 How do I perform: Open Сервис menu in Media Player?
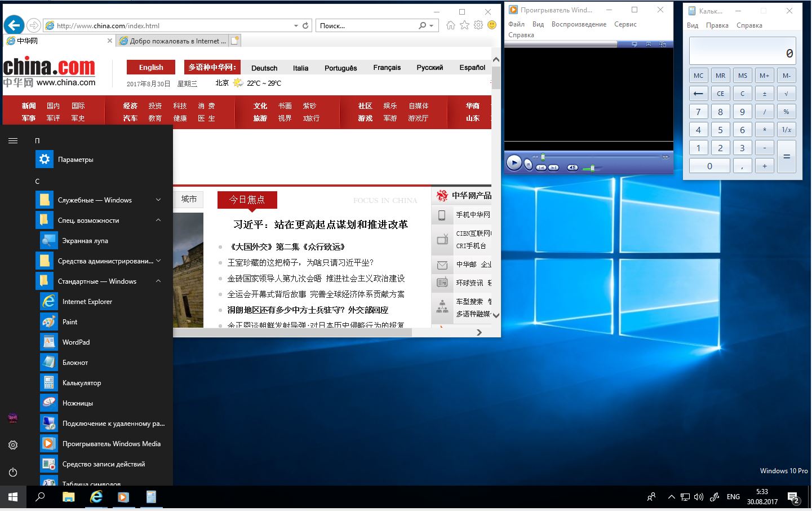pos(625,24)
